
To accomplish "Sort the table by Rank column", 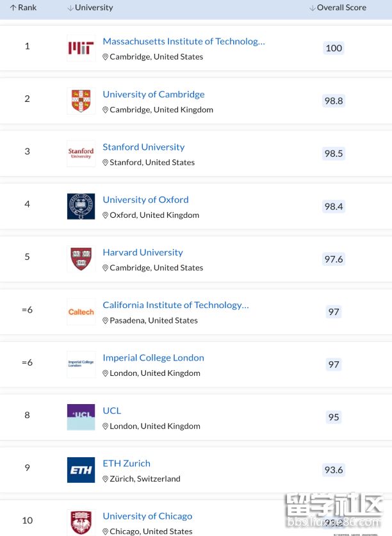I will [24, 8].
